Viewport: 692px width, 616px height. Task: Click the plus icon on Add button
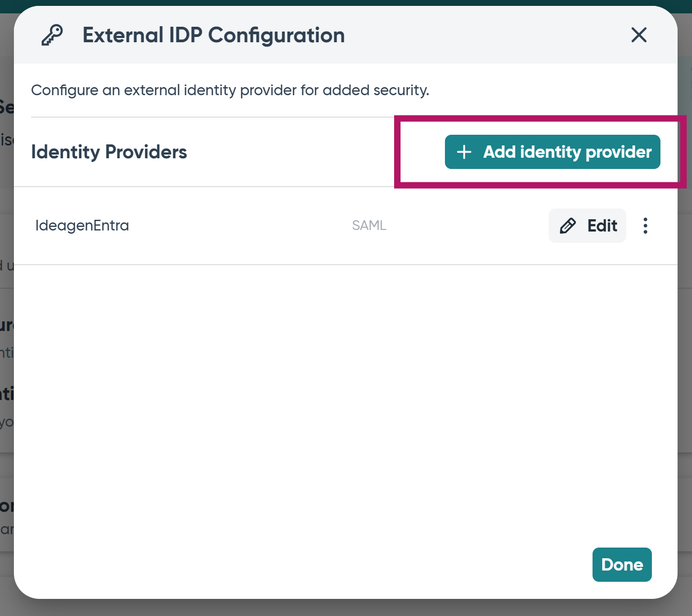464,152
